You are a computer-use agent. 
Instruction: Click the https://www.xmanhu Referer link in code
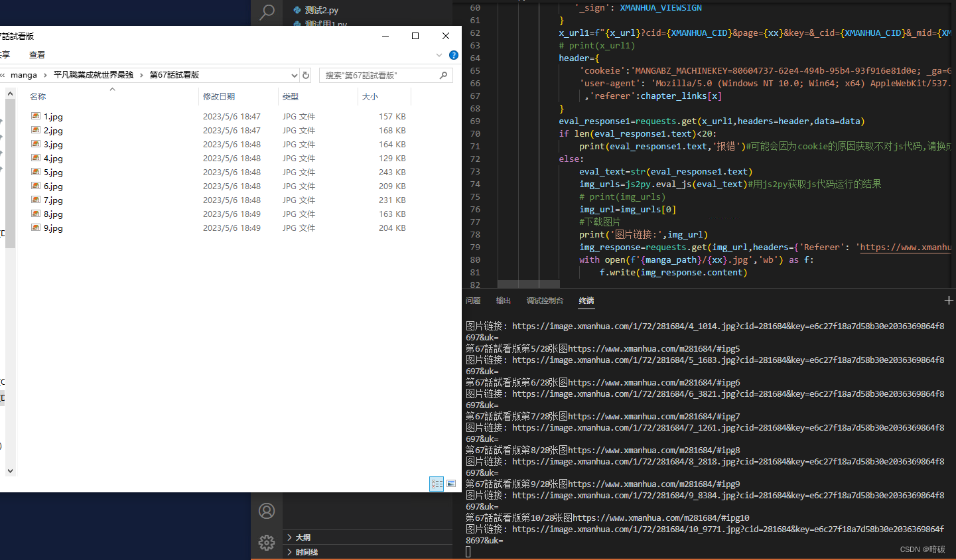tap(906, 247)
